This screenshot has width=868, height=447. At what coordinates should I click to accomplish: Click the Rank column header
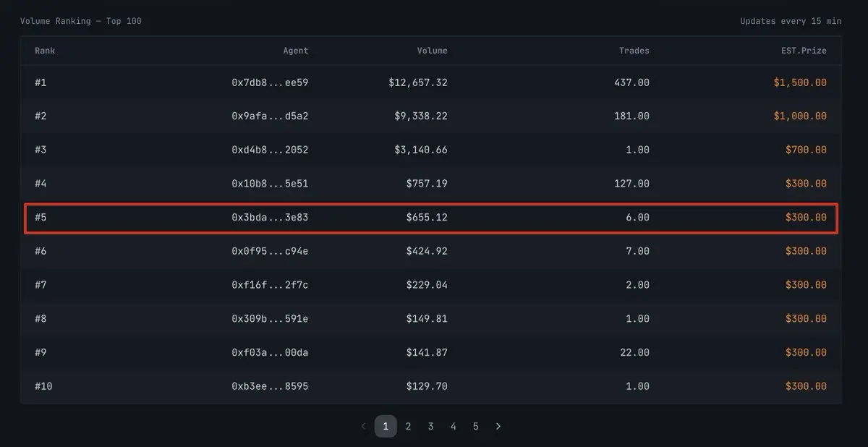[x=45, y=51]
